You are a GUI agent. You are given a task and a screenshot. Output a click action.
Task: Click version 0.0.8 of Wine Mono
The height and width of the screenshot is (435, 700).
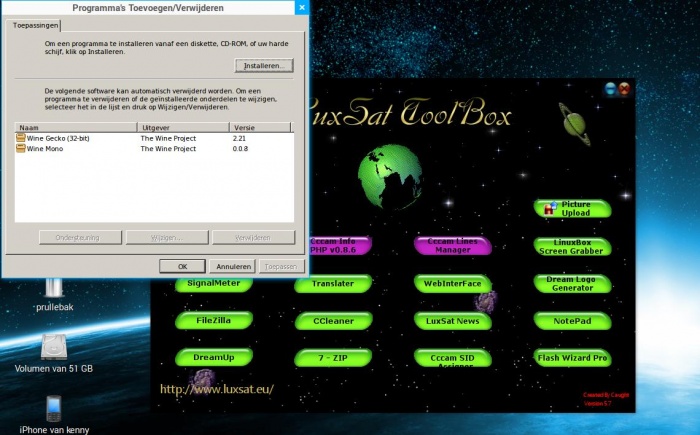[x=241, y=149]
